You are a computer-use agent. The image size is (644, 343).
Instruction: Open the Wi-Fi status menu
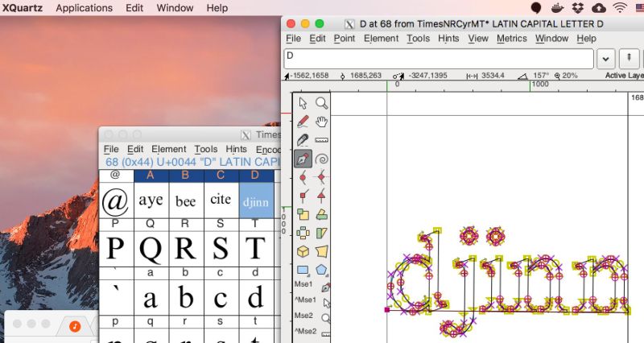tap(620, 8)
